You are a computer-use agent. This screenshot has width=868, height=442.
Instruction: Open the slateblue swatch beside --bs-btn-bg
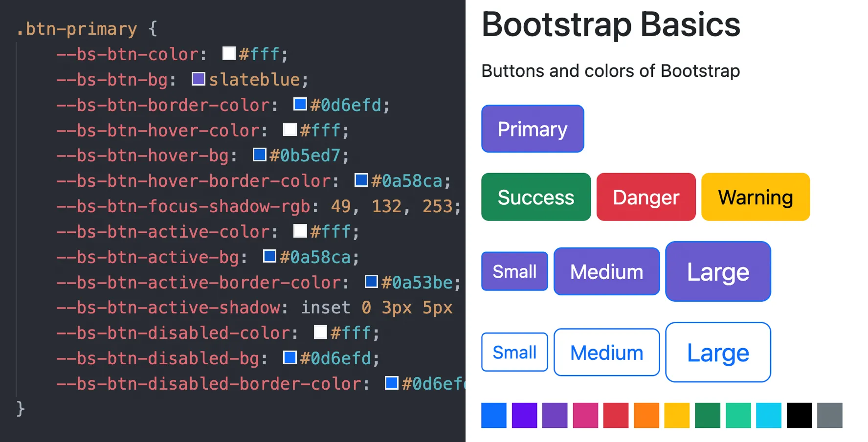pos(198,79)
